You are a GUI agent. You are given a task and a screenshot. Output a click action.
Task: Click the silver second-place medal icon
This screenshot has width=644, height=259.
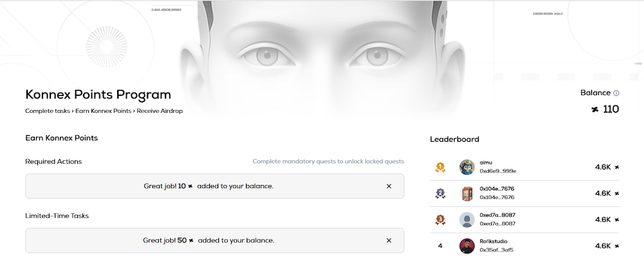point(440,193)
